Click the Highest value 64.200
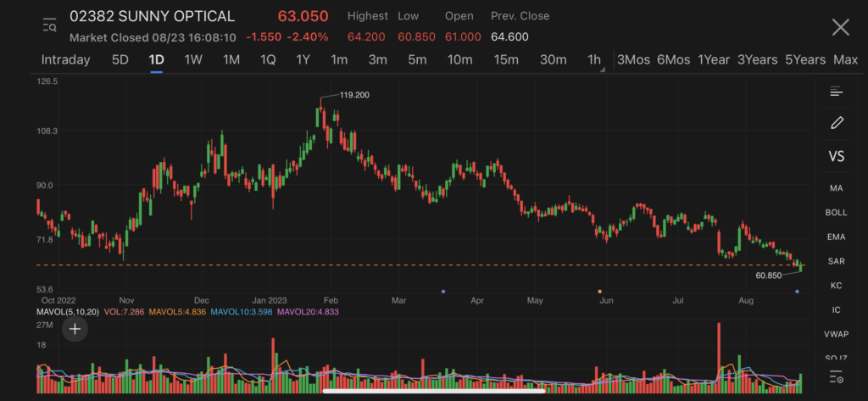The height and width of the screenshot is (401, 868). (366, 37)
